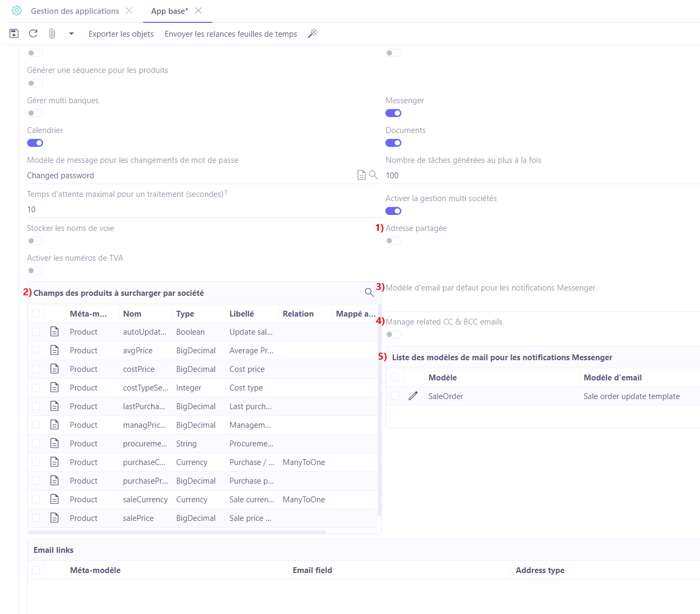700x614 pixels.
Task: Enable Adresse partagée switch
Action: pos(393,240)
